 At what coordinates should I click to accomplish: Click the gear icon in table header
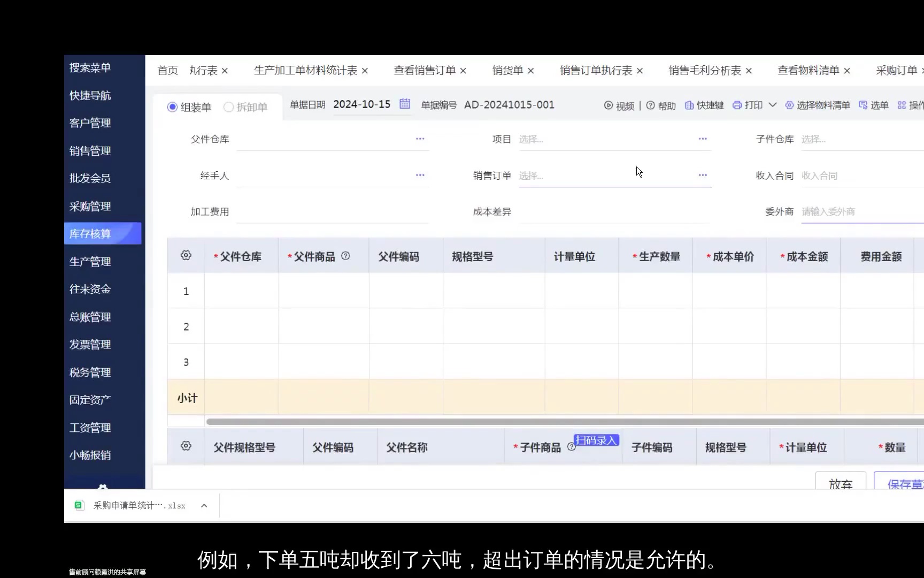click(x=186, y=255)
